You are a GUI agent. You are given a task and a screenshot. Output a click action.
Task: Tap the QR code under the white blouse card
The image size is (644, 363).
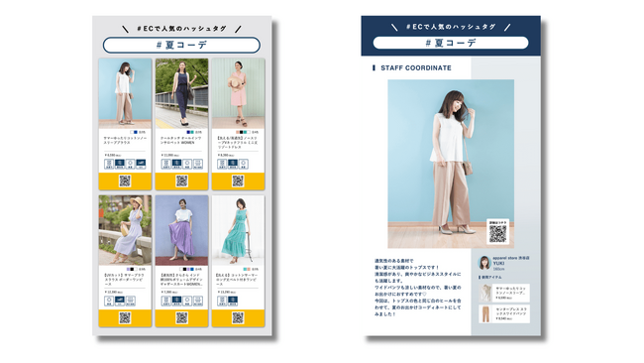tap(125, 181)
